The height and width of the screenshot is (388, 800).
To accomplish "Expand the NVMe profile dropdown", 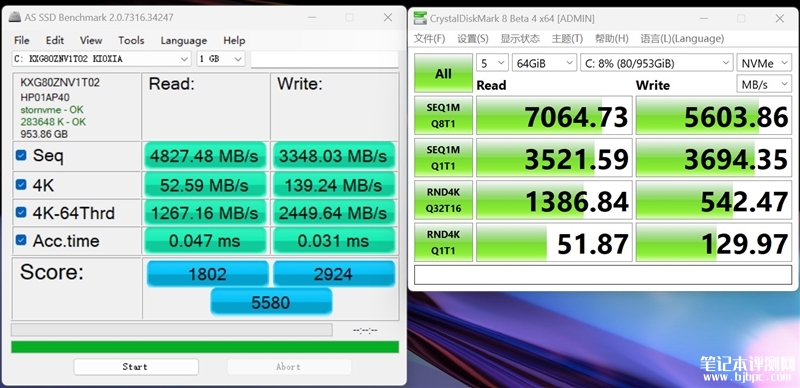I will tap(764, 63).
